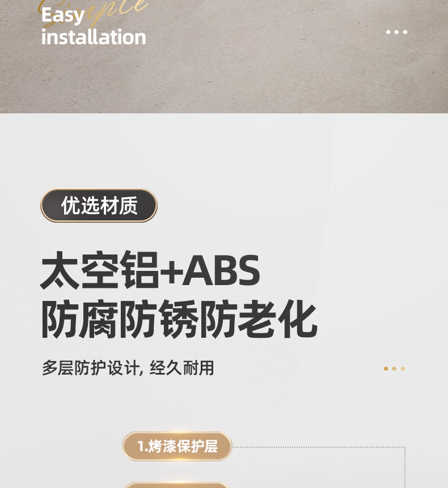The width and height of the screenshot is (448, 488).
Task: Click the white three-dot icon at top
Action: tap(396, 32)
